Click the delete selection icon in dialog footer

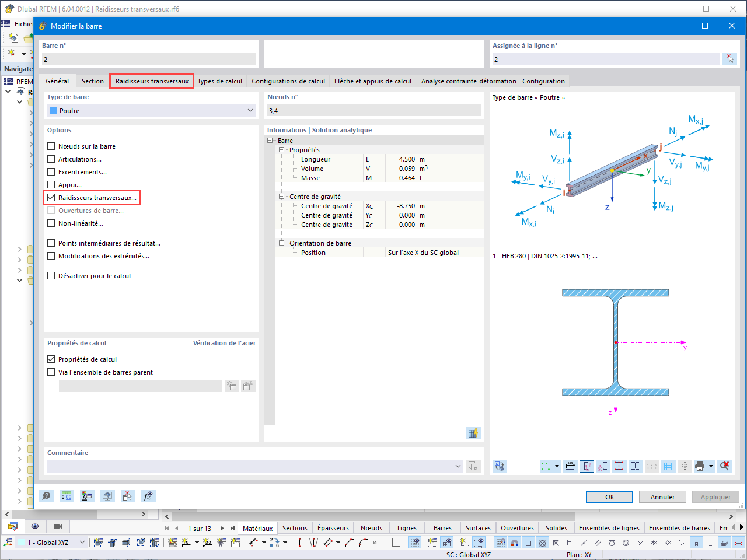pos(128,496)
